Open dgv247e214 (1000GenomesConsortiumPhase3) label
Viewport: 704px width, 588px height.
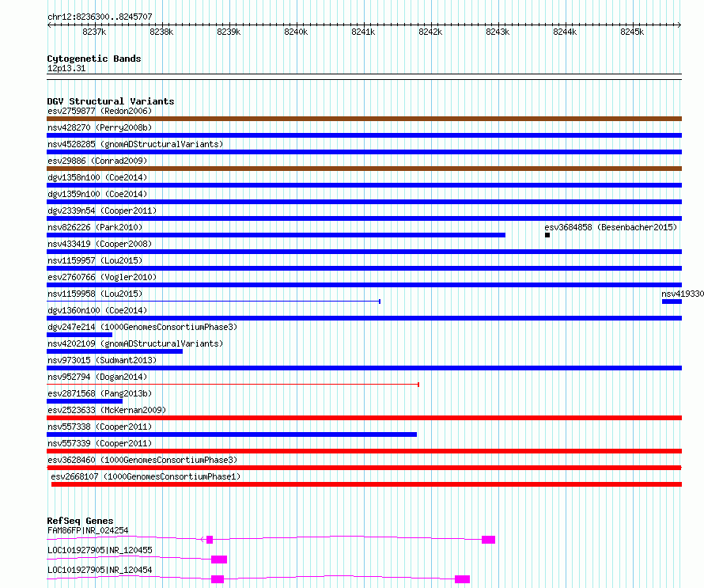click(x=142, y=327)
